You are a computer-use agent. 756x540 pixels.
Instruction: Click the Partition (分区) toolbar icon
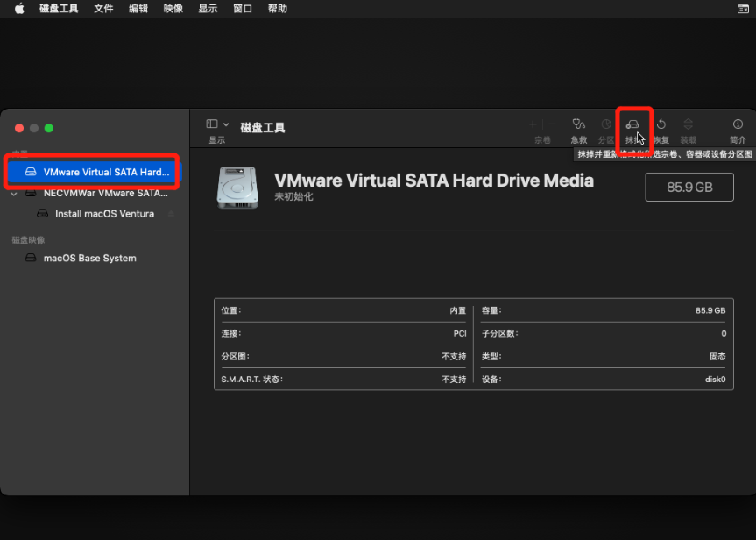606,125
